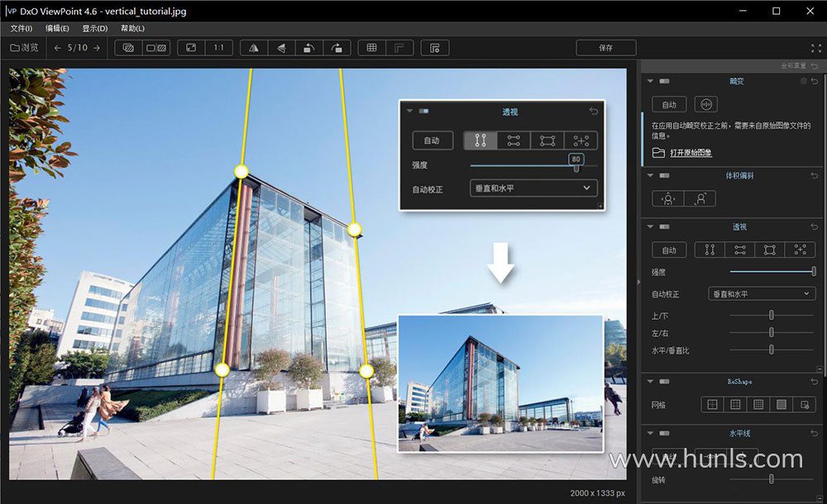Screen dimensions: 827x504
Task: Reset the 畸变 section
Action: (815, 81)
